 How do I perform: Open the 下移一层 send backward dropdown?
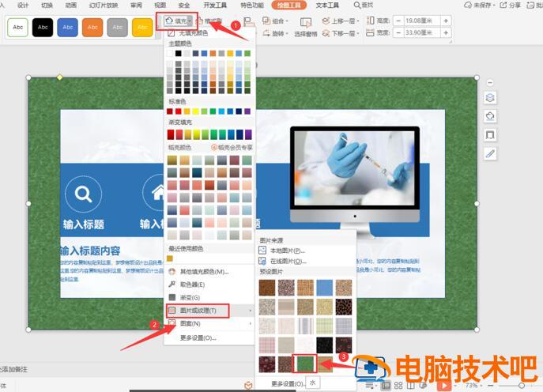(x=341, y=34)
